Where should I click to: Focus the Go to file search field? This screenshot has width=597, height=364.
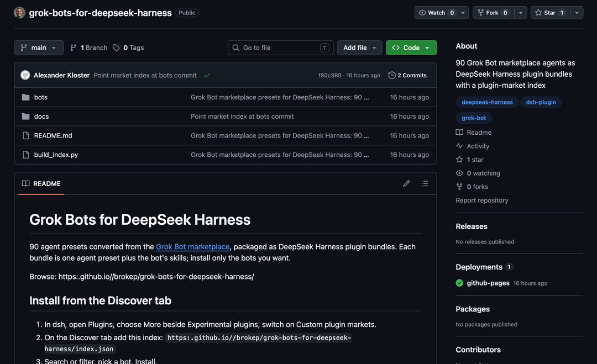pyautogui.click(x=281, y=48)
